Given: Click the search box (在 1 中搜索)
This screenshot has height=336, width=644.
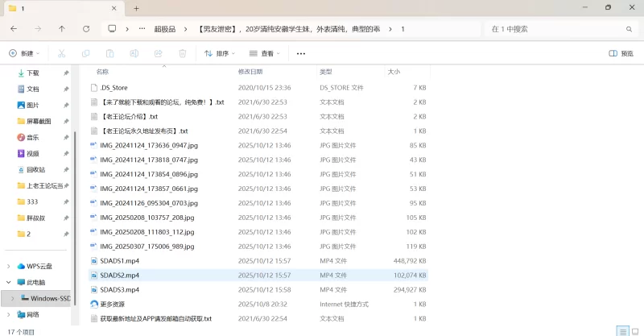Looking at the screenshot, I should [x=555, y=28].
